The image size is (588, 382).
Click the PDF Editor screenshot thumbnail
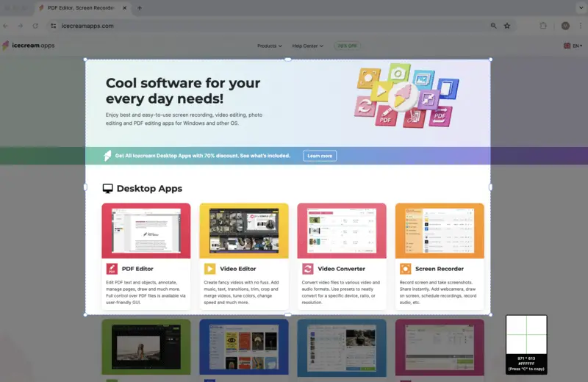click(x=146, y=231)
